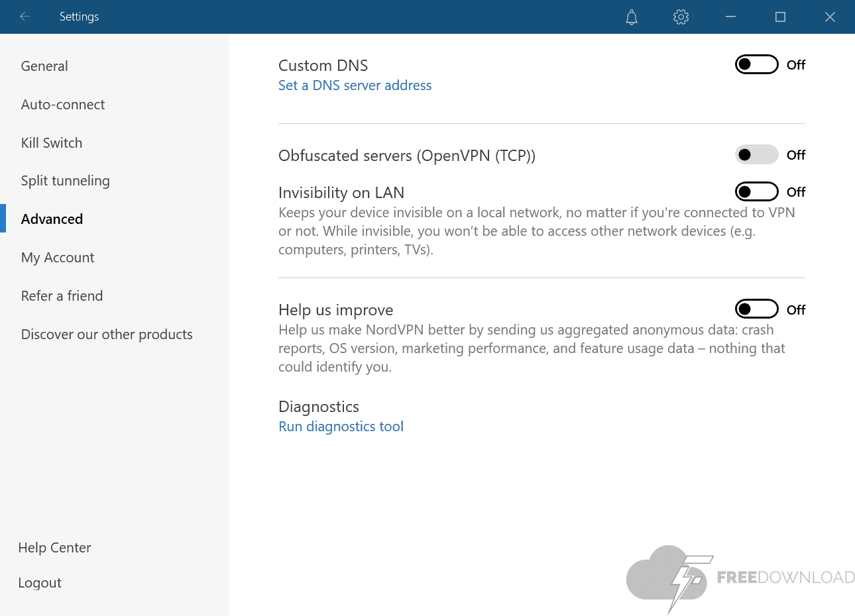The height and width of the screenshot is (616, 855).
Task: Select Kill Switch in sidebar
Action: pos(52,143)
